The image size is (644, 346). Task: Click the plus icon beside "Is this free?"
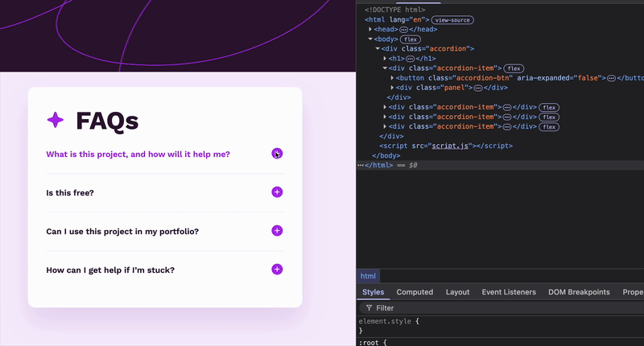pyautogui.click(x=277, y=192)
